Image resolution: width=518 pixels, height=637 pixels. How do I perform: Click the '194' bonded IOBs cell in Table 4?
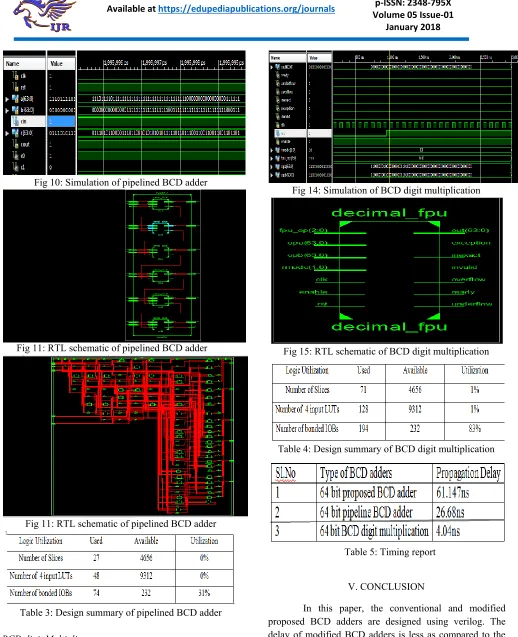[363, 428]
